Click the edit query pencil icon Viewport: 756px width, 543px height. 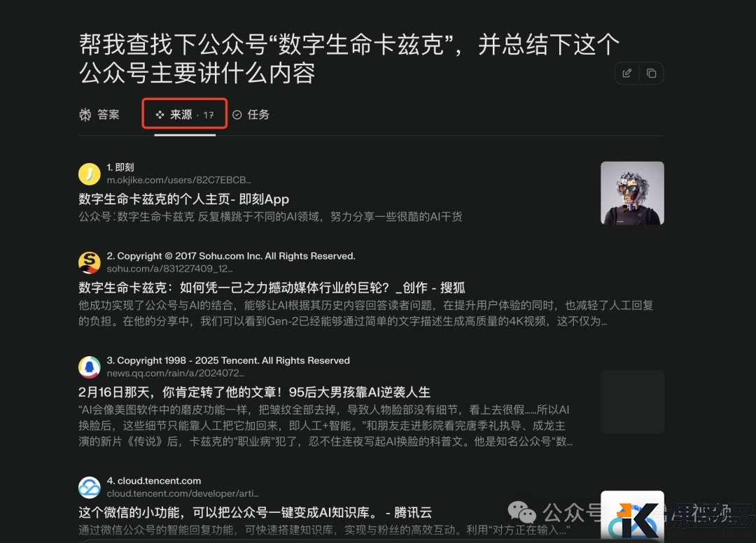626,73
